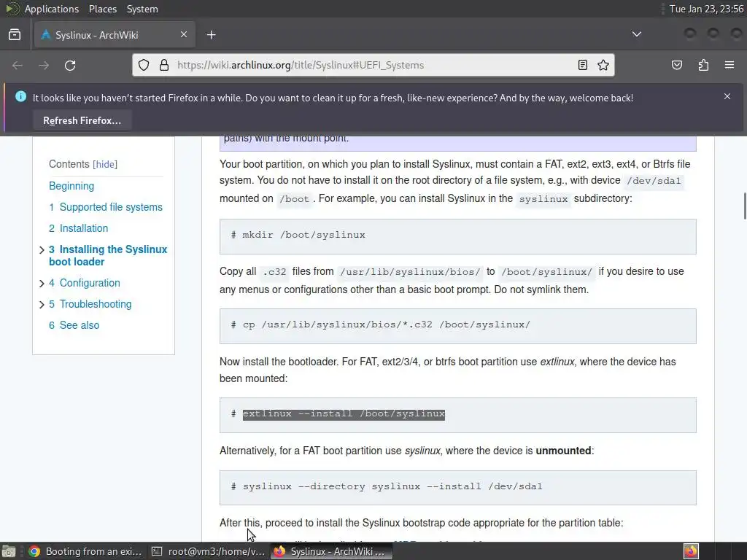Open a new tab with the plus button
The width and height of the screenshot is (747, 560).
click(x=212, y=35)
